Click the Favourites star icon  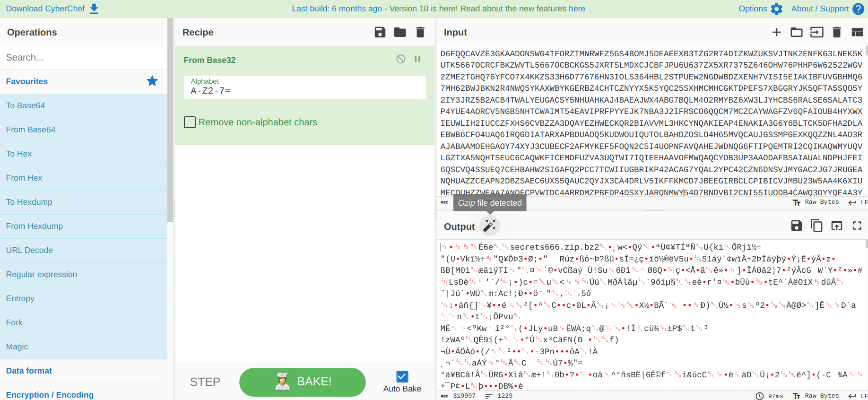(x=152, y=81)
